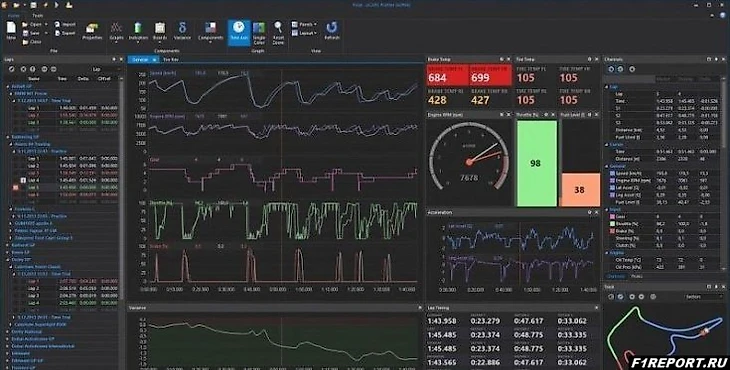Close the Brake Temp panel
The width and height of the screenshot is (730, 370).
(x=508, y=59)
